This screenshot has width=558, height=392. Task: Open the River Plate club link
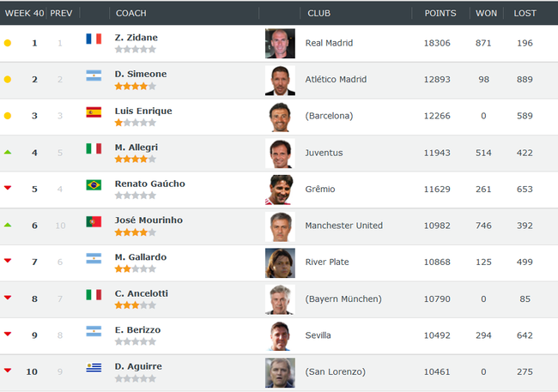(327, 262)
